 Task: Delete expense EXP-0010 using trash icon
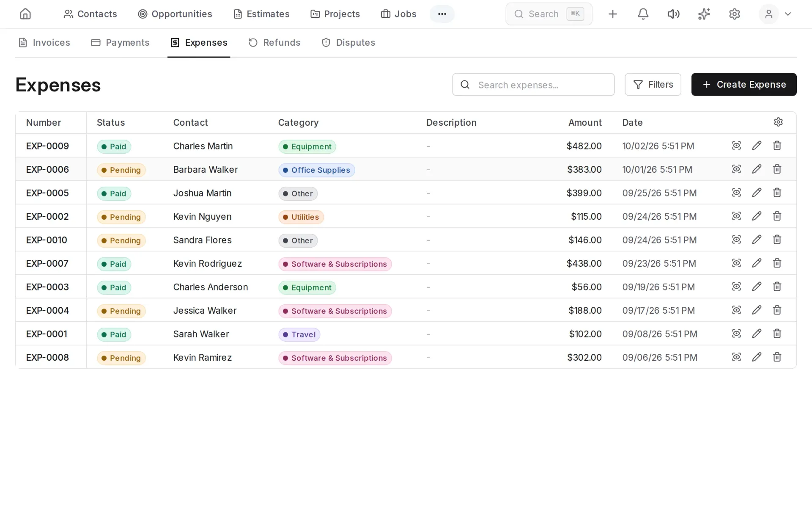777,240
